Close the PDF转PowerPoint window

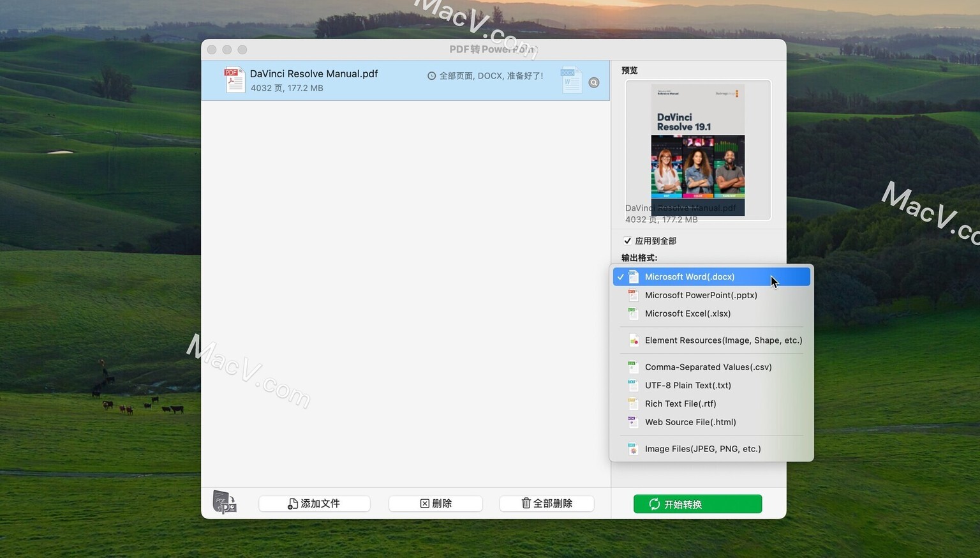pos(212,50)
